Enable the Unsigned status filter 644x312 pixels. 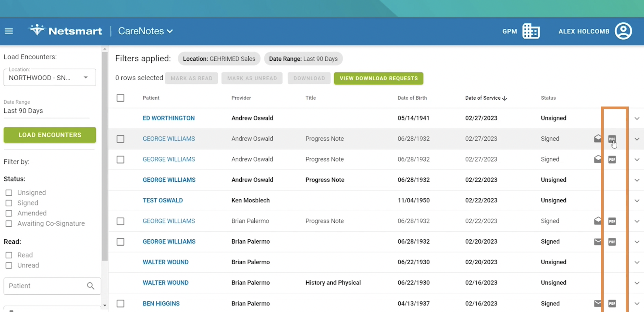point(9,193)
